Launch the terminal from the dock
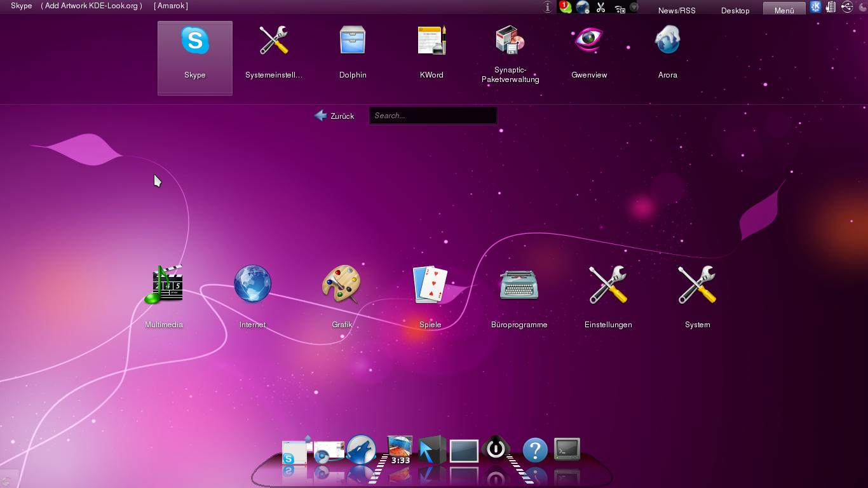Viewport: 868px width, 488px height. [x=567, y=449]
